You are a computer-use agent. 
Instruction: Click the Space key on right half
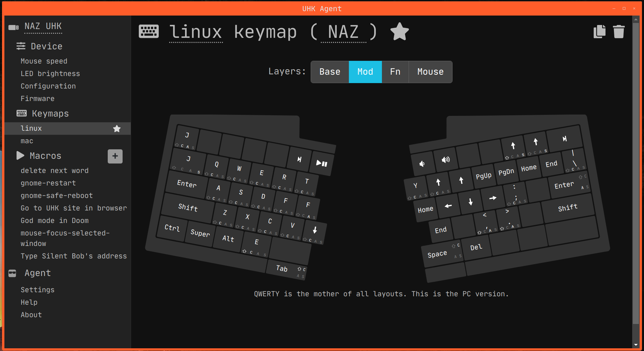coord(442,254)
